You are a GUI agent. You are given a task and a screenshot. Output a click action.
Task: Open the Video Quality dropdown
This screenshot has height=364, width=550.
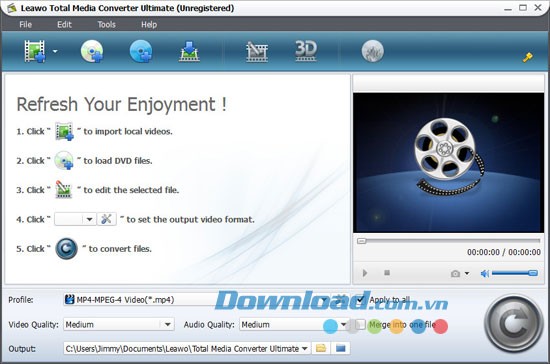[119, 324]
